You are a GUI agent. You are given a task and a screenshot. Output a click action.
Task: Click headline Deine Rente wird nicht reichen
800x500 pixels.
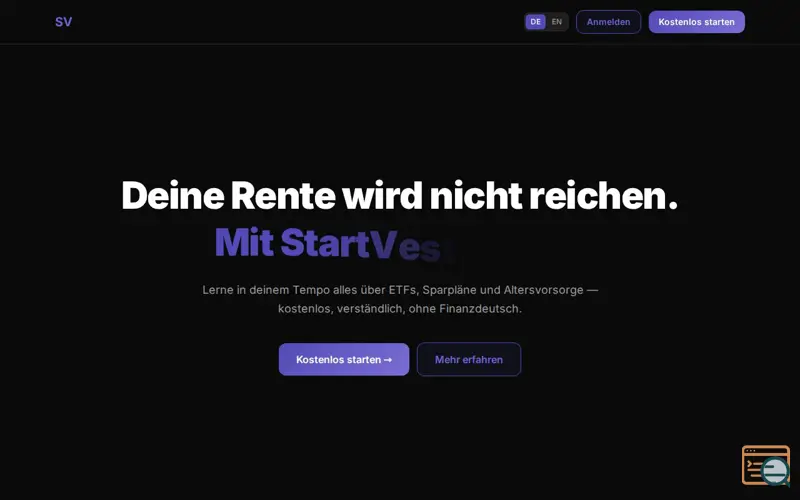[399, 195]
